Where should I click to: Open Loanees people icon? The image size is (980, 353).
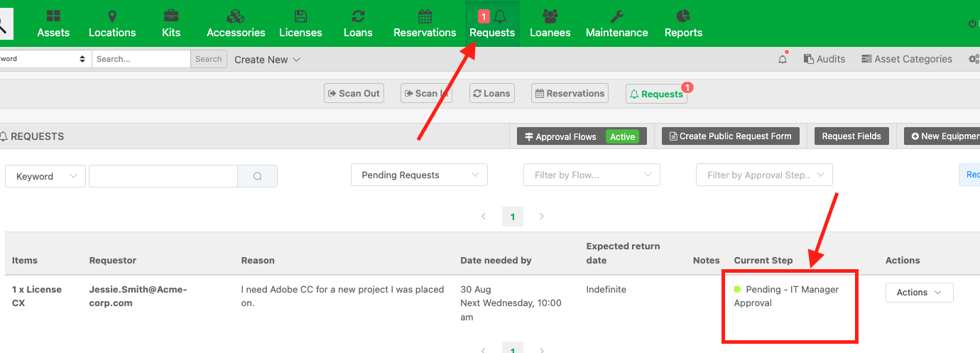tap(550, 16)
